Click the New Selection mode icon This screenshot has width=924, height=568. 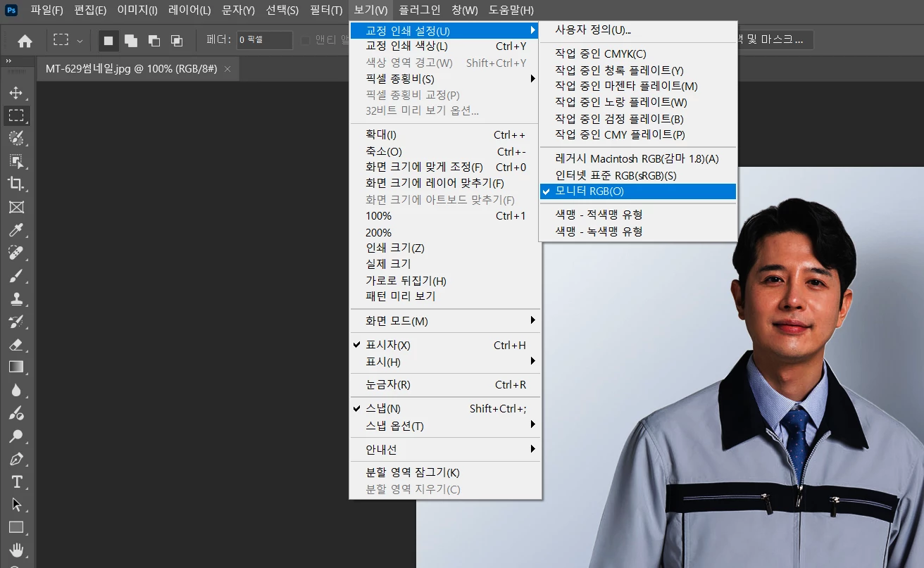[x=108, y=41]
